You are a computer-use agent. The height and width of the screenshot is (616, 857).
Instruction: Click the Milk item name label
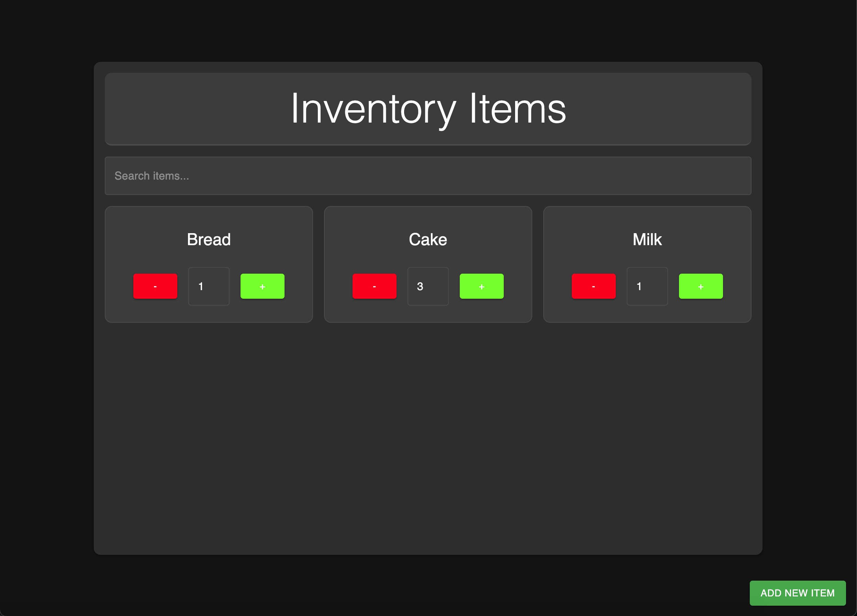(x=647, y=239)
